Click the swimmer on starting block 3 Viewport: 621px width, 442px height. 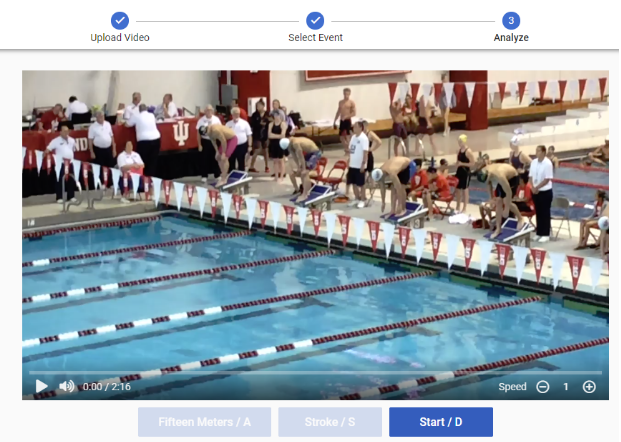click(x=394, y=184)
